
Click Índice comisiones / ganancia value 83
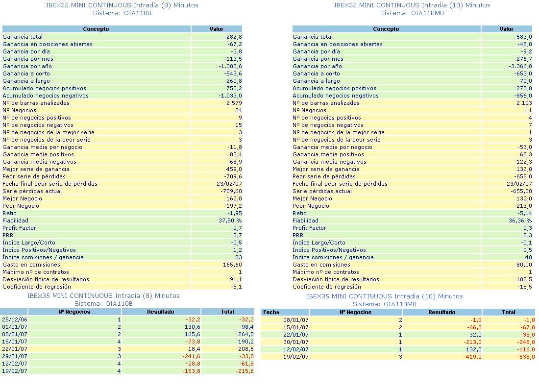239,258
